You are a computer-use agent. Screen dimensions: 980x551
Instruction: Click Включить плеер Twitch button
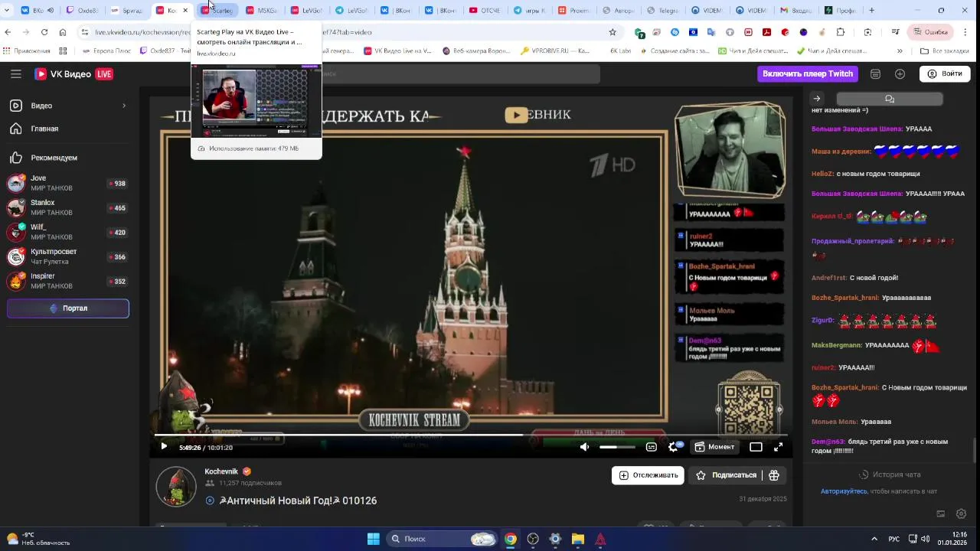[x=808, y=73]
